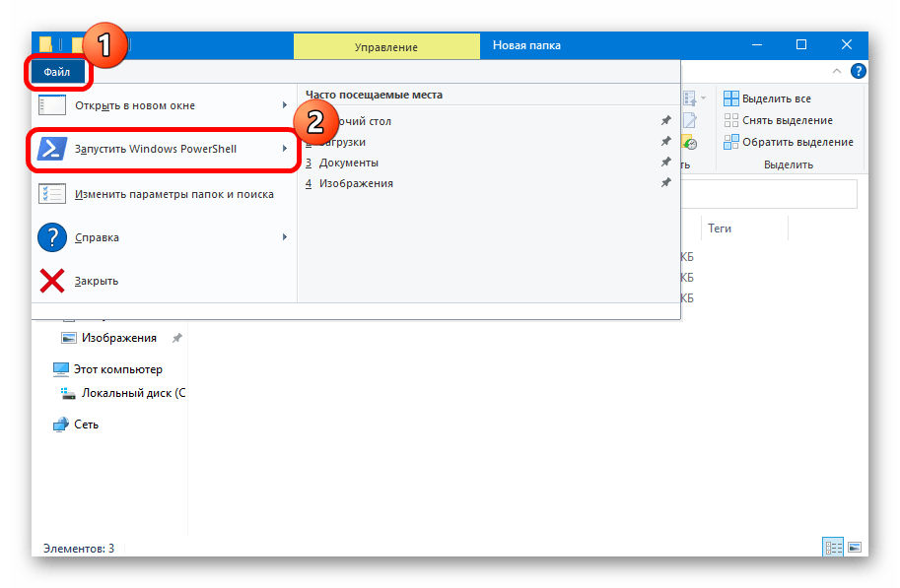Open the ribbon help question mark icon
The height and width of the screenshot is (588, 900).
click(x=858, y=71)
